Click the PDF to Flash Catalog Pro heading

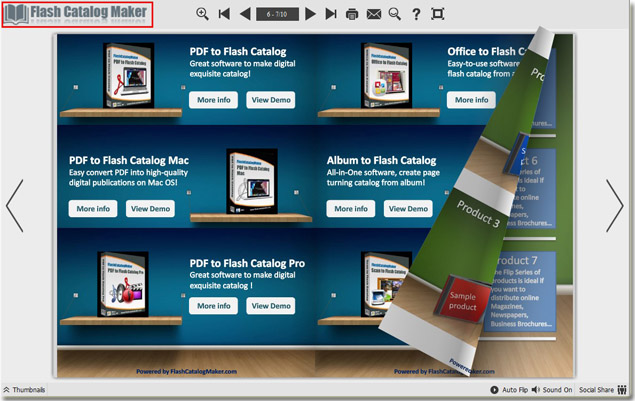click(x=247, y=264)
